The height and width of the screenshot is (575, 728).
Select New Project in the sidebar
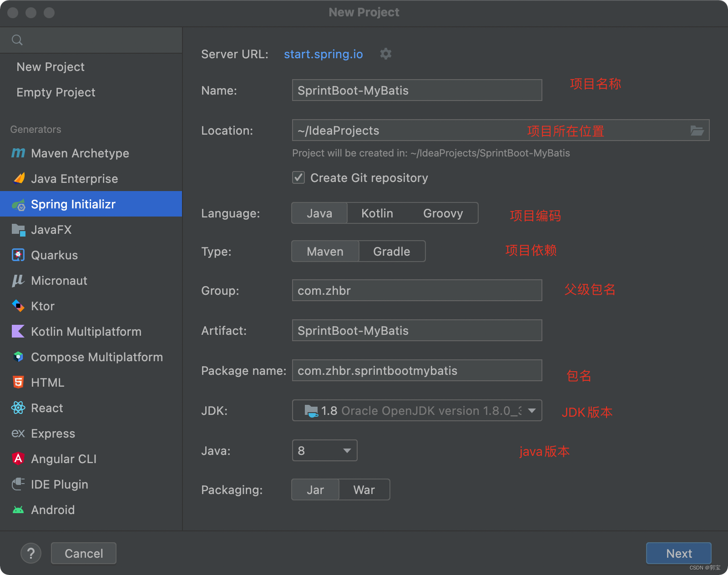tap(51, 67)
